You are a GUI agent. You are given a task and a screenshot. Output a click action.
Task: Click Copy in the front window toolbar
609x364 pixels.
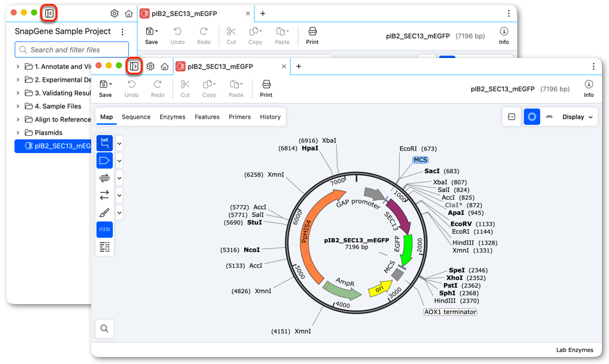209,89
